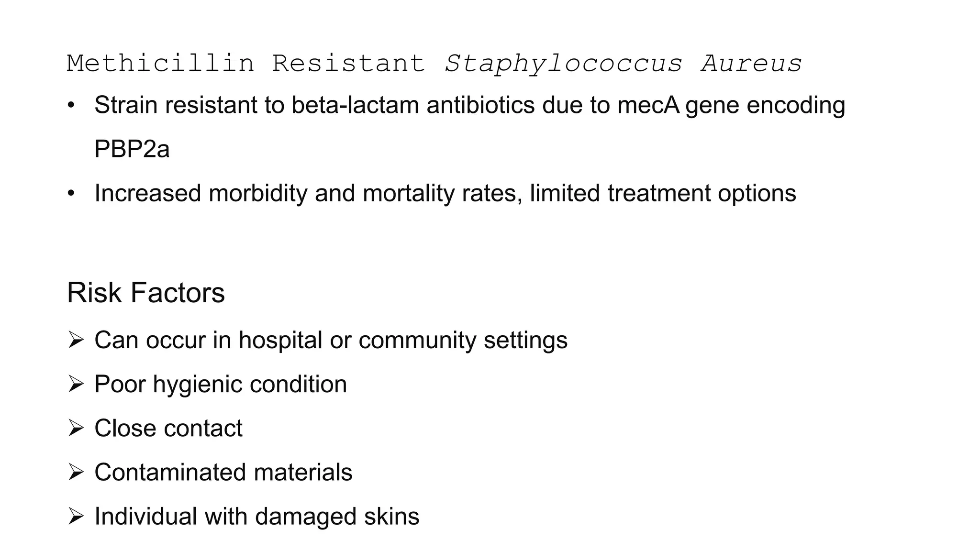
Task: Click the arrow bullet before Contaminated materials
Action: pos(76,473)
